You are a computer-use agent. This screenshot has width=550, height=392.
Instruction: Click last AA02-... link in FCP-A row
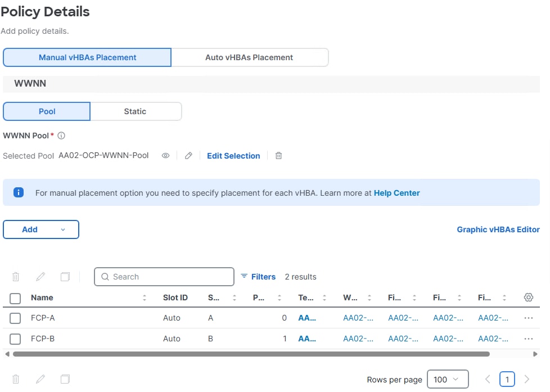[x=493, y=318]
